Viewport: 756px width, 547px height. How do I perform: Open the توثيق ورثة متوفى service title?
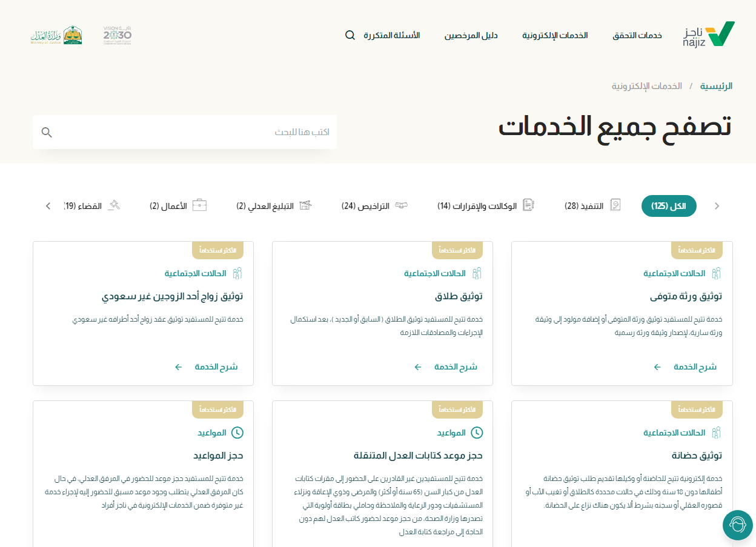(686, 297)
